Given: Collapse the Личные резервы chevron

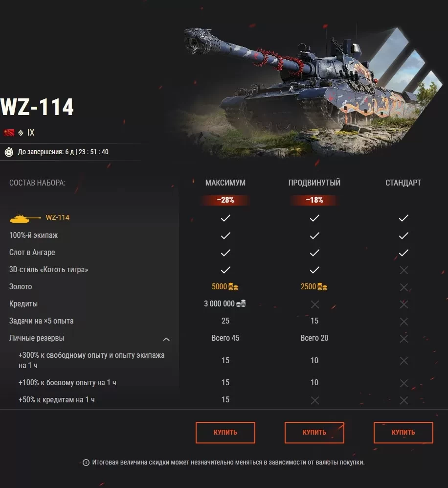Looking at the screenshot, I should (x=166, y=339).
